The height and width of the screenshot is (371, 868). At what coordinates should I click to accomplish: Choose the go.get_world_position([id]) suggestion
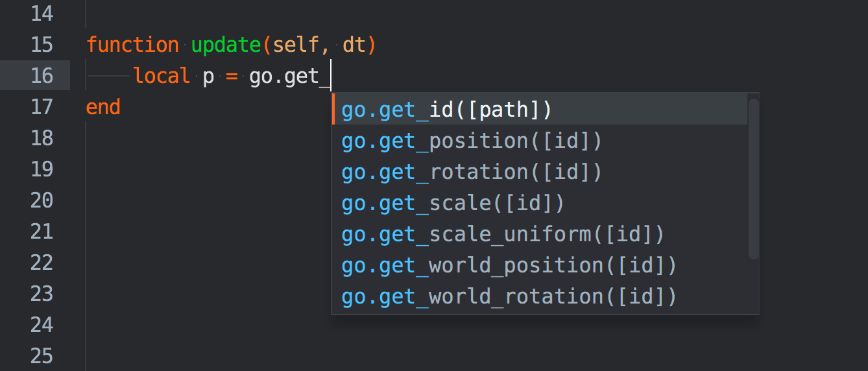509,265
